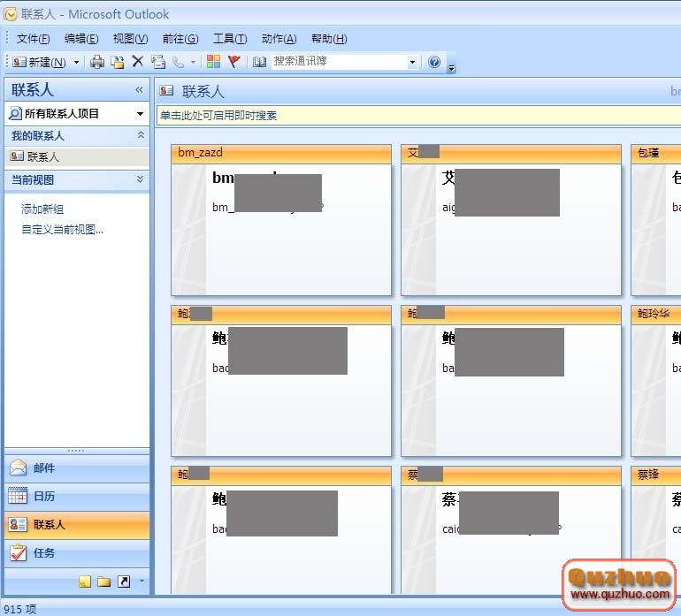
Task: Select the bm_zazd contact card
Action: [x=281, y=221]
